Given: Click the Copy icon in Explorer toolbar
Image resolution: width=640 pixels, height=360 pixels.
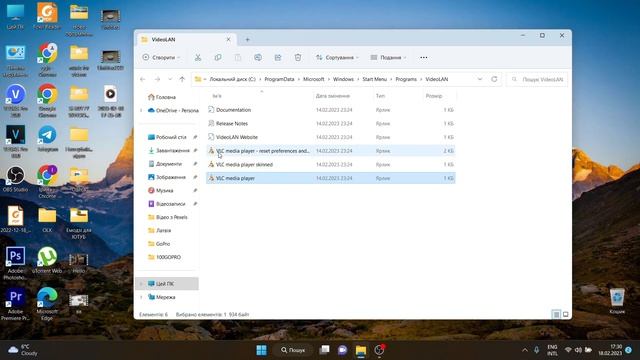Looking at the screenshot, I should [218, 58].
